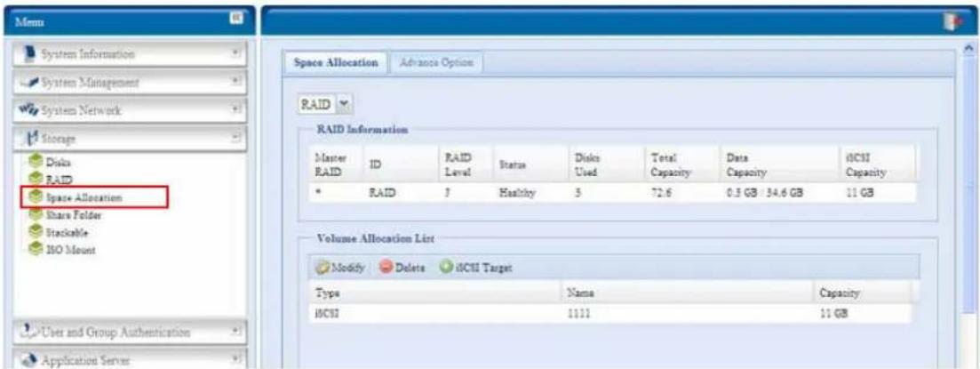The height and width of the screenshot is (369, 980).
Task: Click the Application Server icon
Action: [28, 360]
